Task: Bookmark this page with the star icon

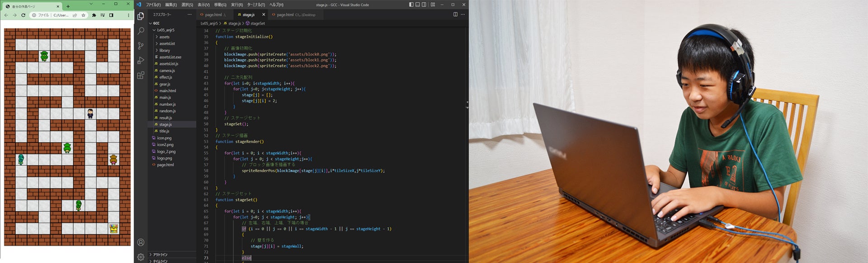Action: tap(83, 15)
